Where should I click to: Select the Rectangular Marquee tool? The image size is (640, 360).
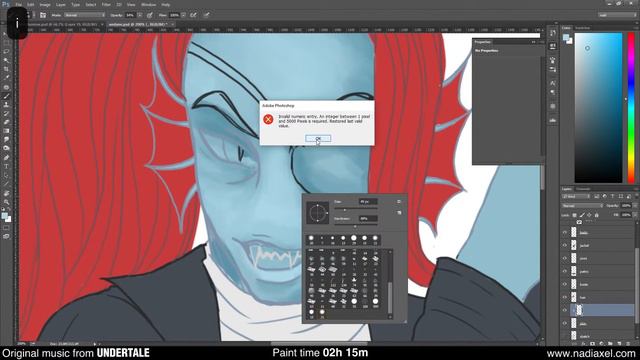(6, 43)
